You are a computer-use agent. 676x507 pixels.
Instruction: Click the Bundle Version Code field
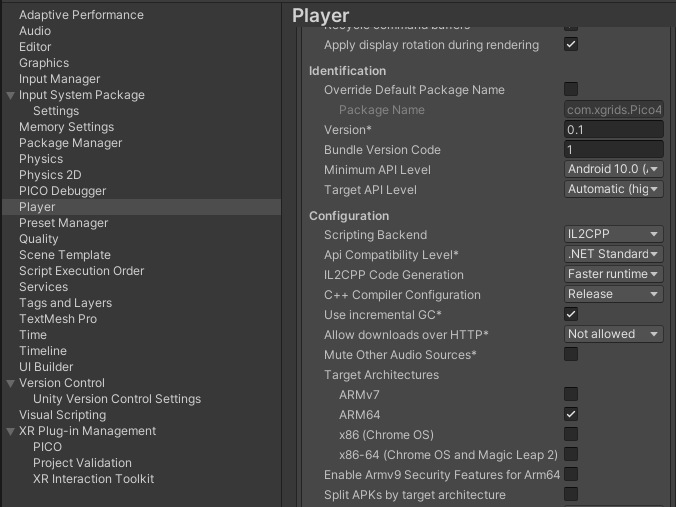coord(613,150)
